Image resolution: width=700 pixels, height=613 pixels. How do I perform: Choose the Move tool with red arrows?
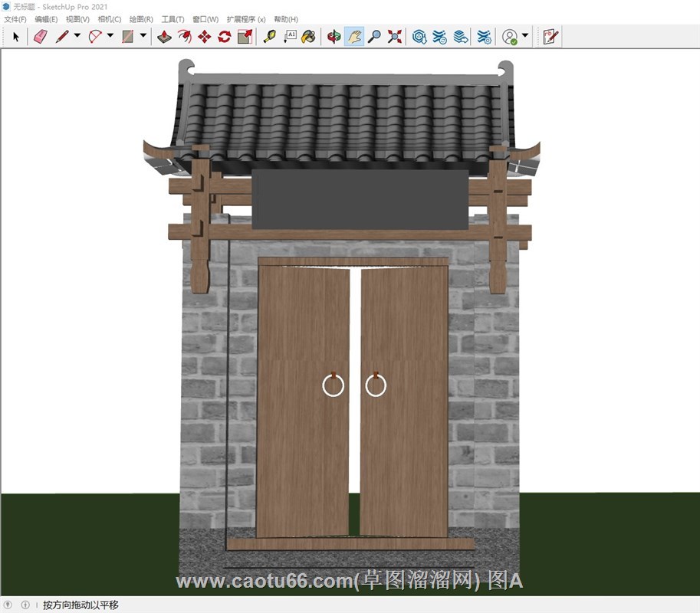(205, 36)
